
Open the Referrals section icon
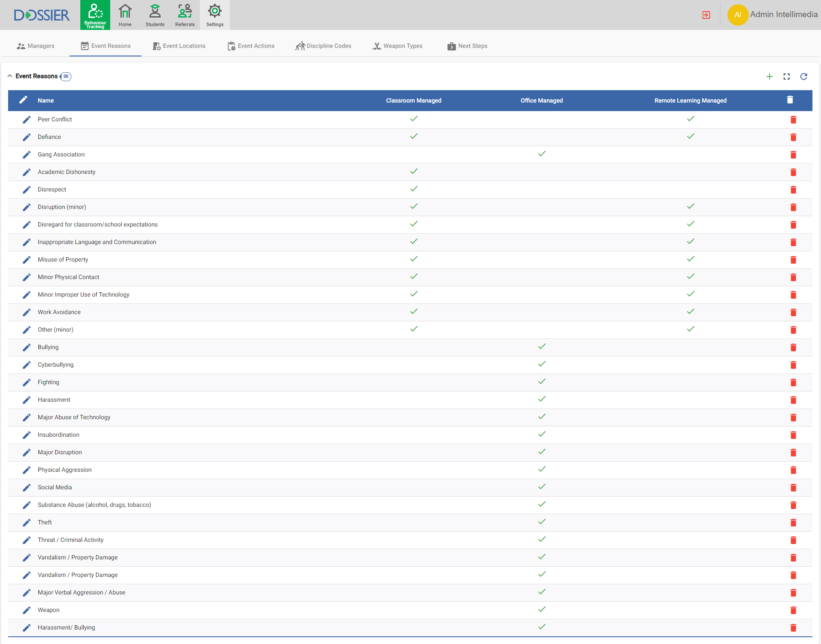(185, 15)
